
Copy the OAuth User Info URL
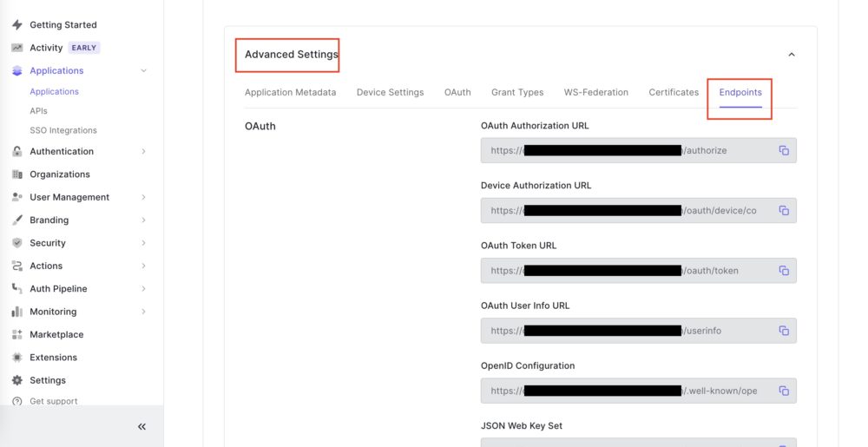click(x=784, y=331)
